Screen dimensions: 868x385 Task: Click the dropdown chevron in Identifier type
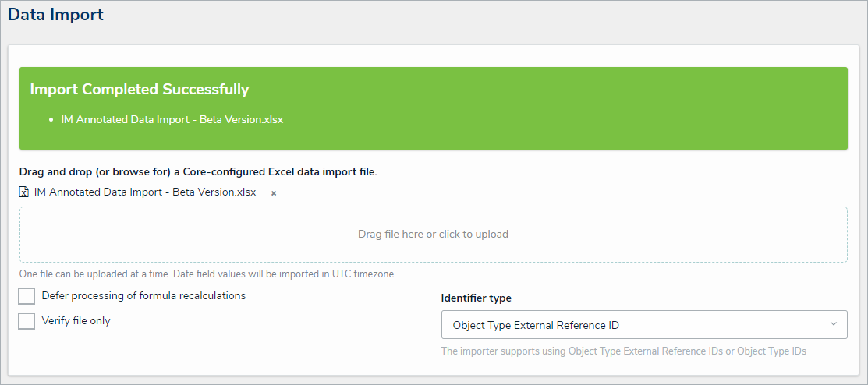tap(833, 324)
